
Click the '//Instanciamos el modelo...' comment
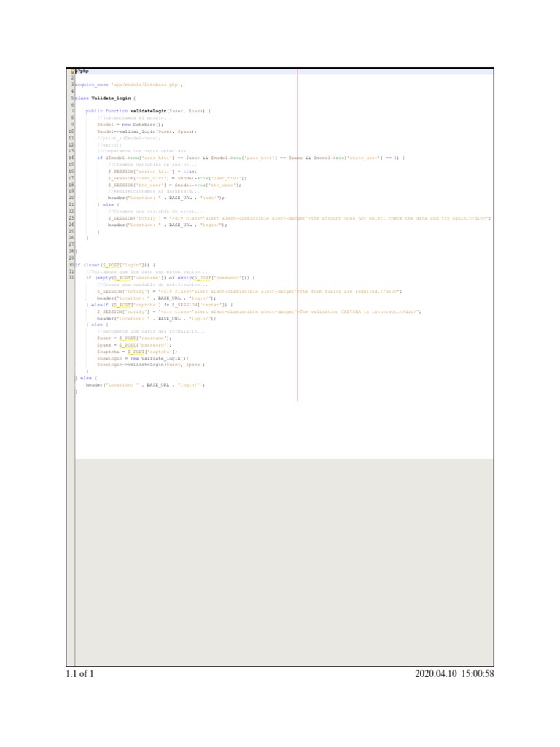click(134, 117)
